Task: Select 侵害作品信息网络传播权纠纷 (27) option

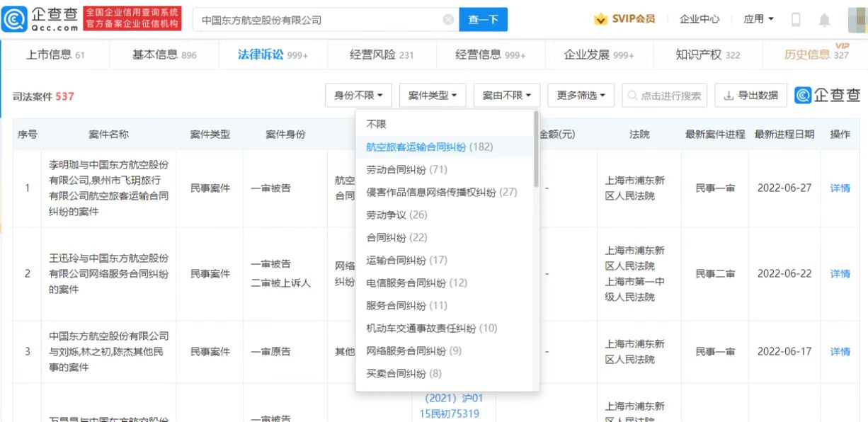Action: pyautogui.click(x=445, y=192)
